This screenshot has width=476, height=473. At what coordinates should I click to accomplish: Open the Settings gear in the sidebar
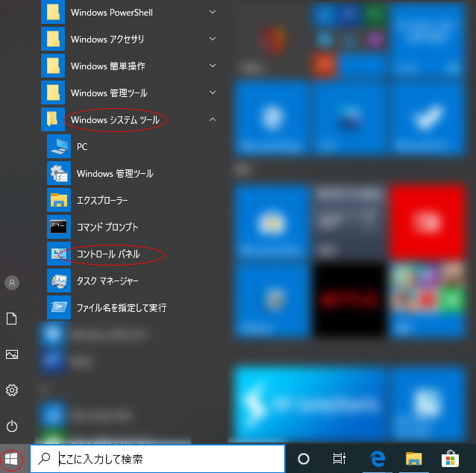pyautogui.click(x=12, y=390)
